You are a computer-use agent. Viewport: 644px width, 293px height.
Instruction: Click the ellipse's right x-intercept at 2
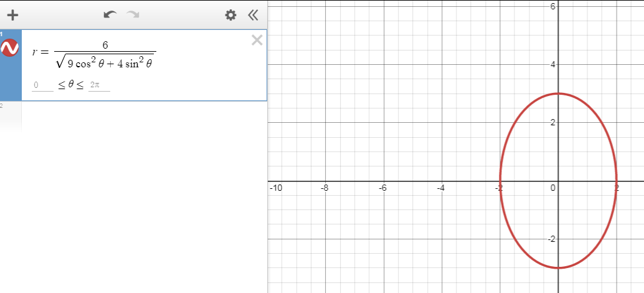pos(616,181)
